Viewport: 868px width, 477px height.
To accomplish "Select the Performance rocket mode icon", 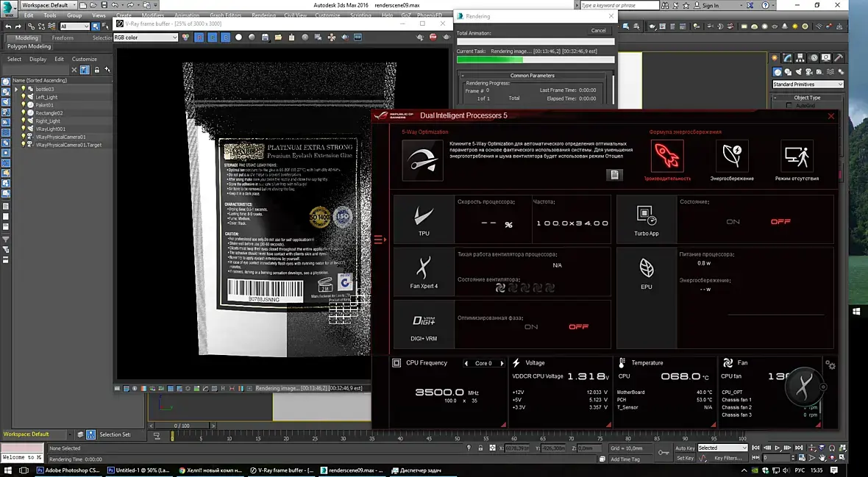I will pos(666,156).
